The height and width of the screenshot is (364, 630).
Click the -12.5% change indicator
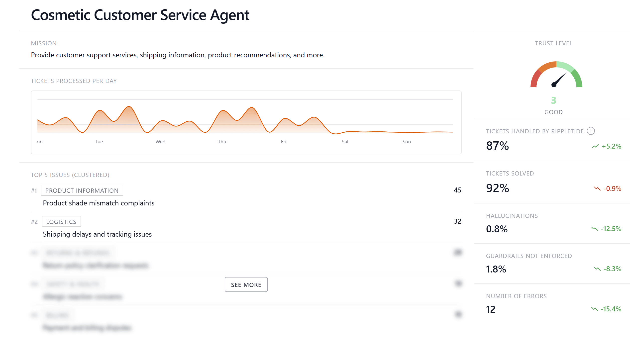click(611, 229)
